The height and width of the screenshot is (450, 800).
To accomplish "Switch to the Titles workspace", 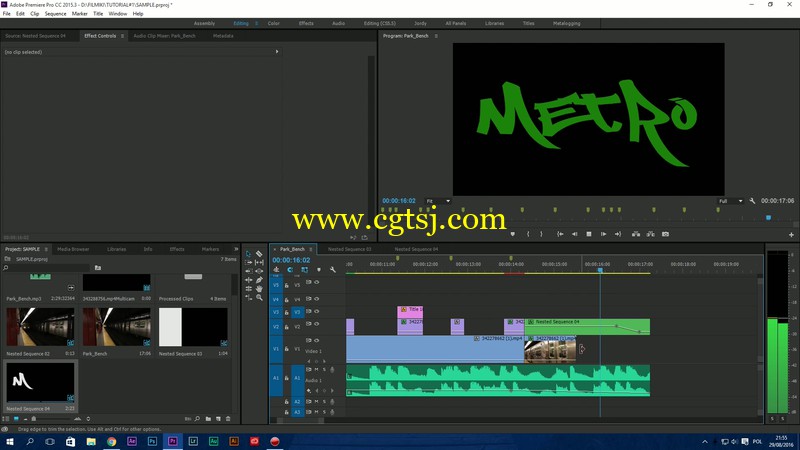I will (528, 23).
